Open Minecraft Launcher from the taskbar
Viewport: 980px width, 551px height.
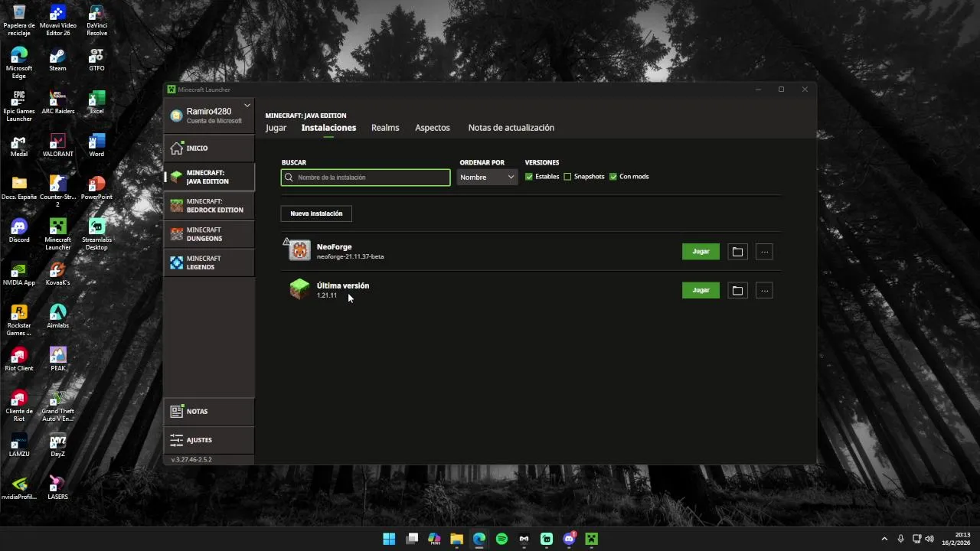[x=591, y=539]
